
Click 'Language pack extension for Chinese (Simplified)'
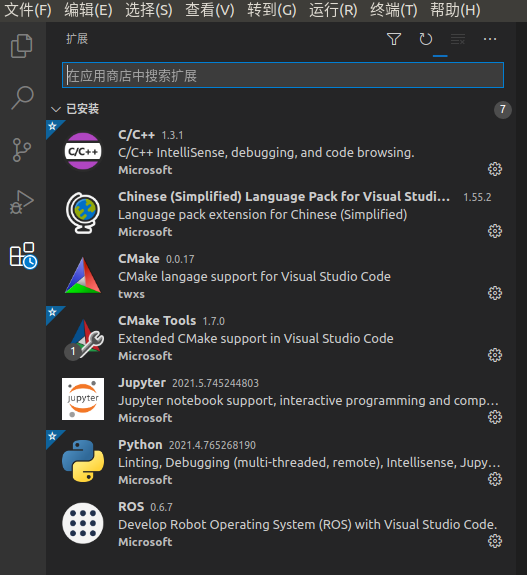click(x=263, y=215)
